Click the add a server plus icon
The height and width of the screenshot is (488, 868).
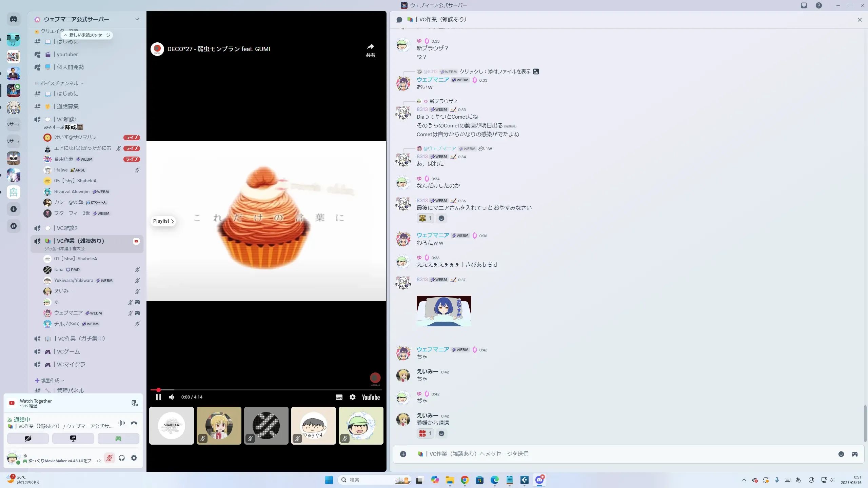pos(14,209)
